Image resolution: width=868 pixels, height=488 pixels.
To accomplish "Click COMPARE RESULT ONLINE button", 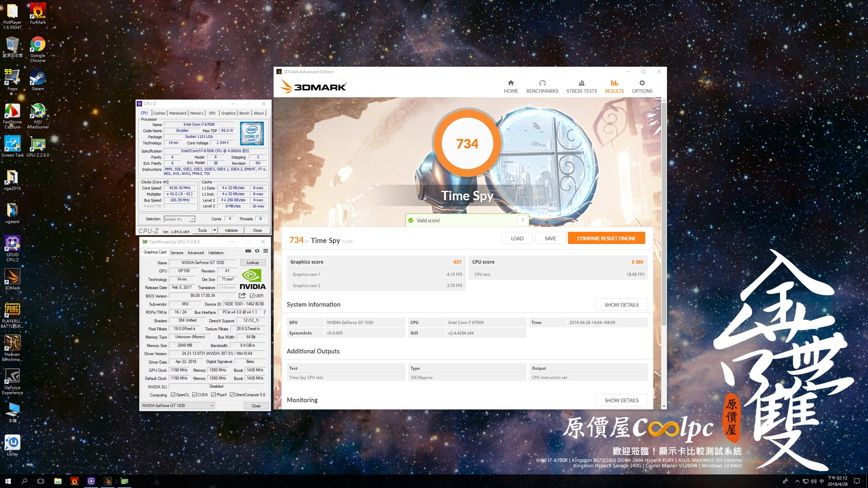I will [x=606, y=238].
